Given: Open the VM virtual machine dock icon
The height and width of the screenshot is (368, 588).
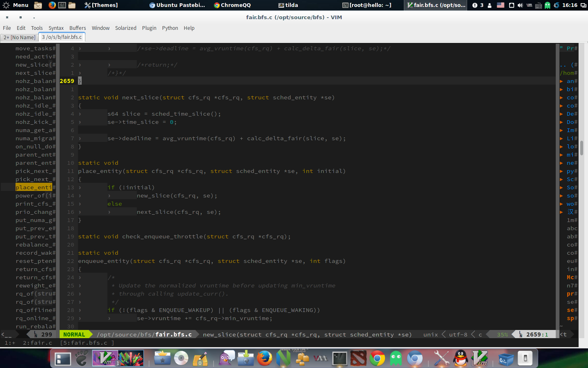Looking at the screenshot, I should [x=321, y=359].
